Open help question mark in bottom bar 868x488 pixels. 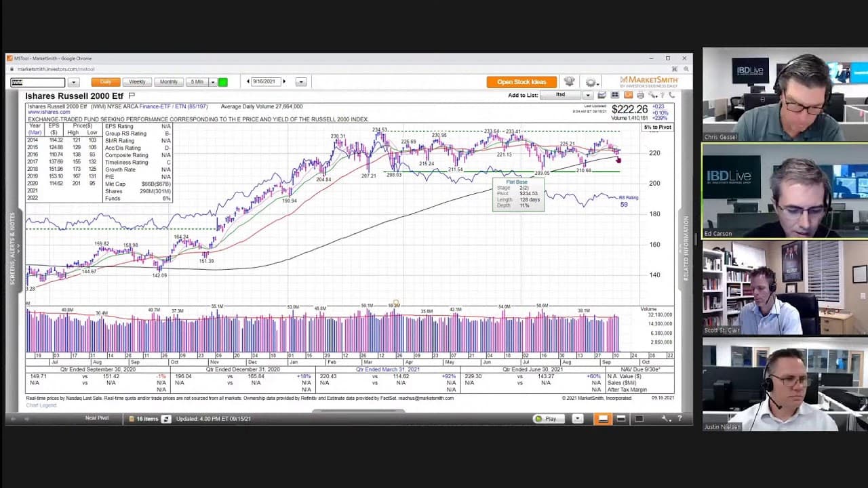(x=679, y=419)
